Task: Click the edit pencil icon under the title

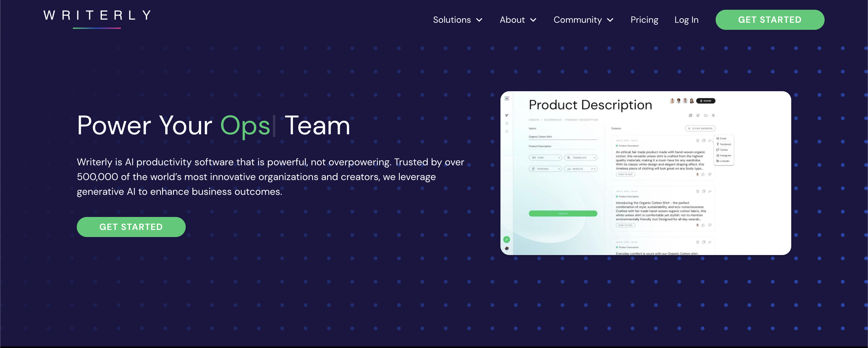Action: coord(698,115)
